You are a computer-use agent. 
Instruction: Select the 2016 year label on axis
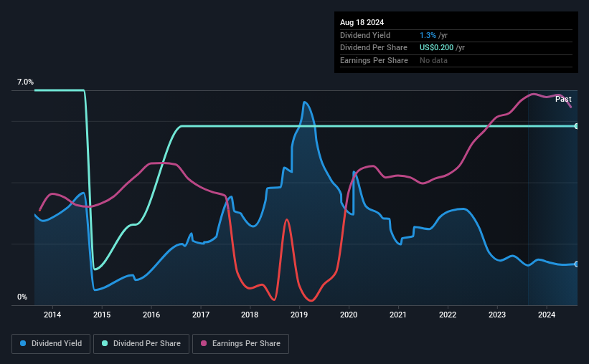(151, 314)
